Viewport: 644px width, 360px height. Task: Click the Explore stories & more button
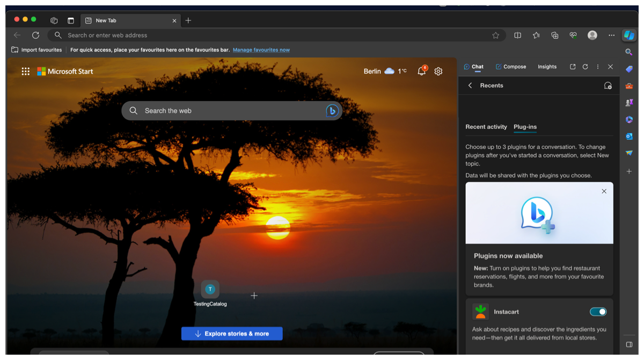(x=232, y=333)
